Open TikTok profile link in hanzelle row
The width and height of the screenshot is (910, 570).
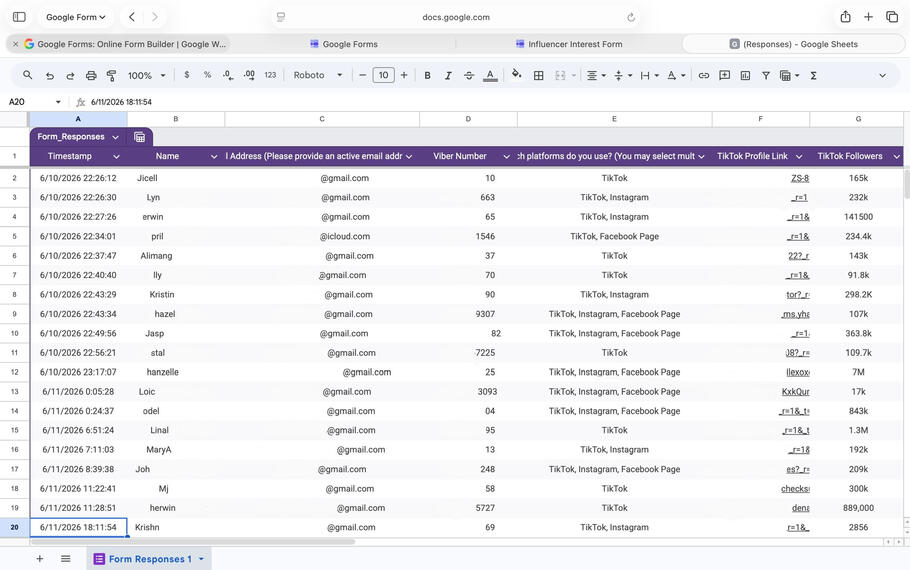797,372
